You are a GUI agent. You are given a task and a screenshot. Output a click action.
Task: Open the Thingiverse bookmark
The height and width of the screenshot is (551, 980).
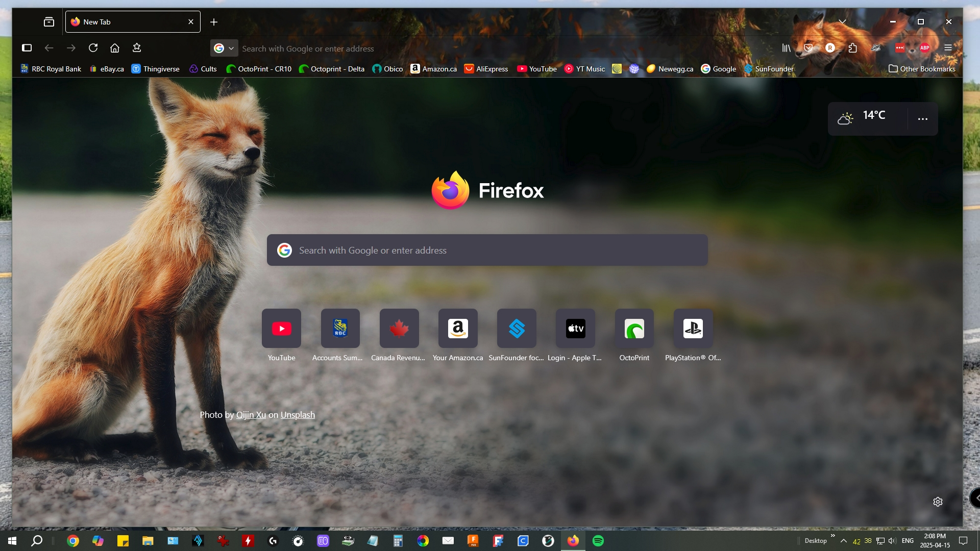(156, 69)
